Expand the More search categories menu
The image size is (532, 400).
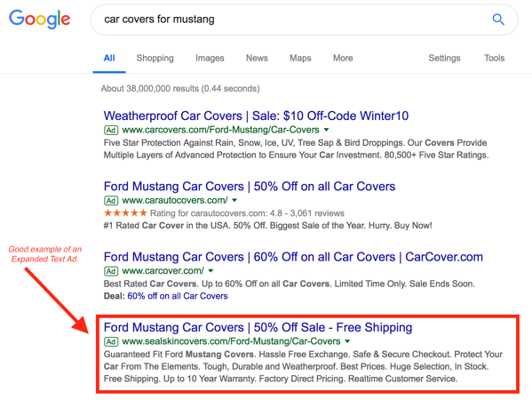(x=343, y=58)
